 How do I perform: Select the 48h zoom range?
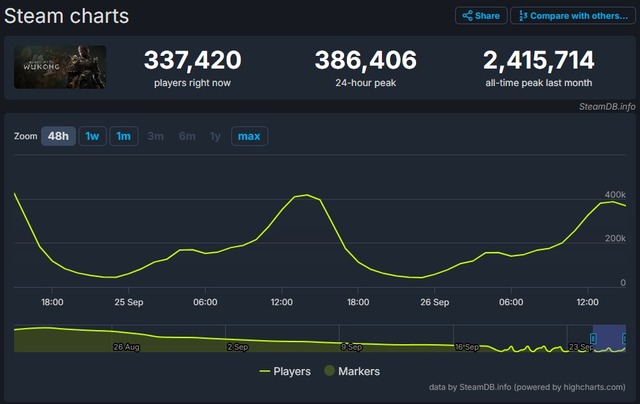pyautogui.click(x=58, y=136)
